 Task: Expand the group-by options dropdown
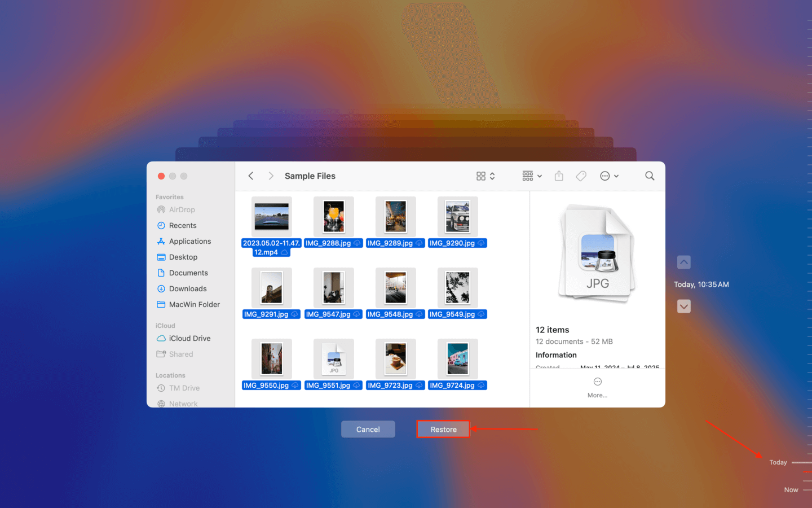coord(532,176)
